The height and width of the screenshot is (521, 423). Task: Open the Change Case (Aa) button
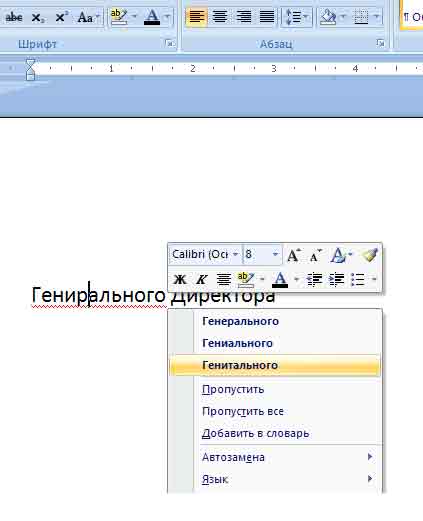(x=85, y=17)
